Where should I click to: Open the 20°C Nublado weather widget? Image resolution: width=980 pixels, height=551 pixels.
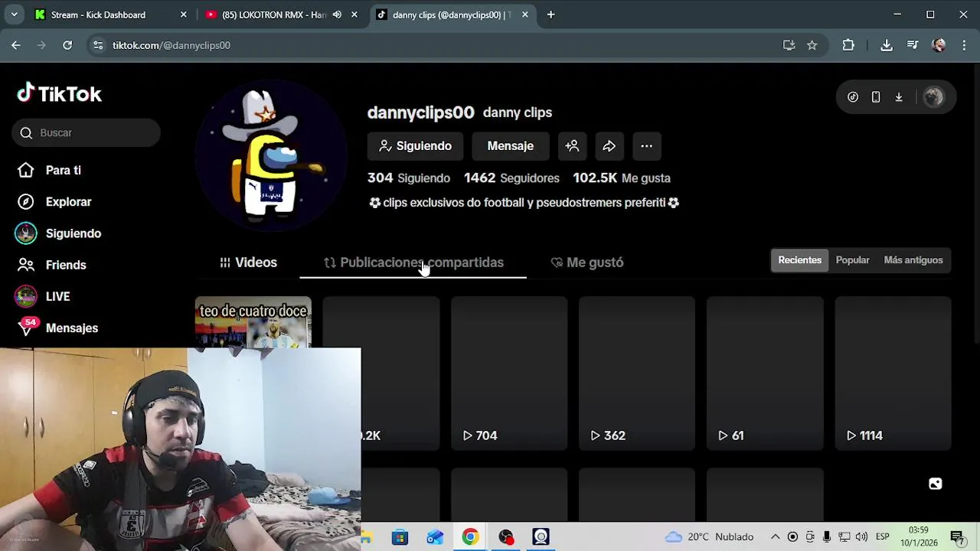click(710, 537)
